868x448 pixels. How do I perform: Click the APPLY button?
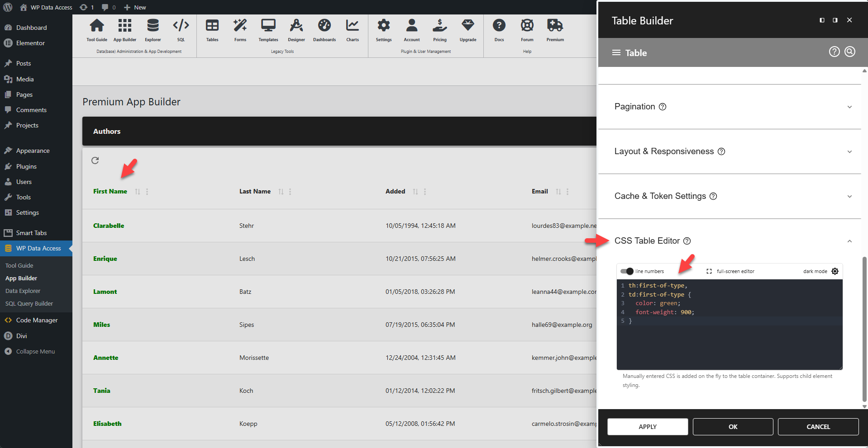(x=647, y=426)
